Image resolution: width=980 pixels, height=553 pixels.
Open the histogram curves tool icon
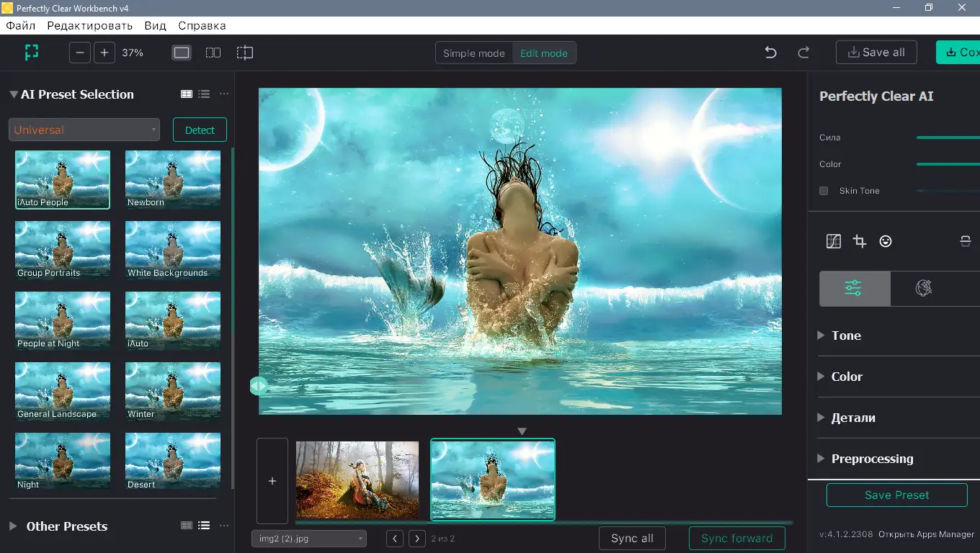834,241
